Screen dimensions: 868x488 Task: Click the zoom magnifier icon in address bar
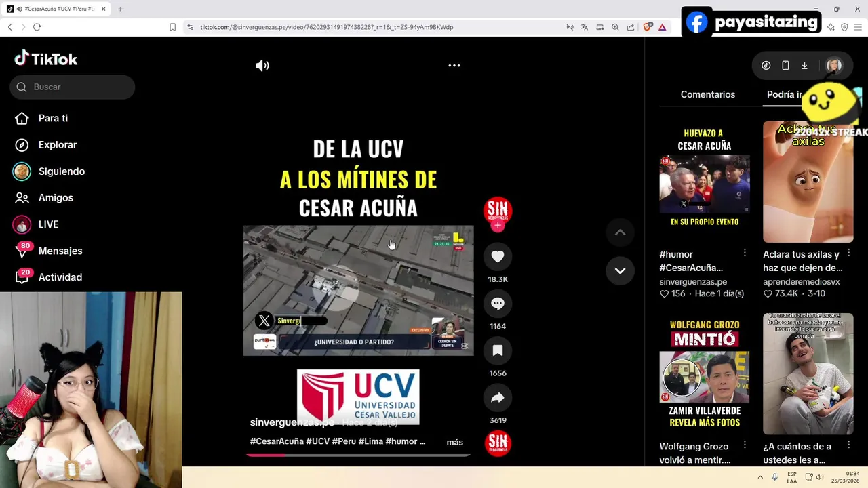[x=615, y=27]
